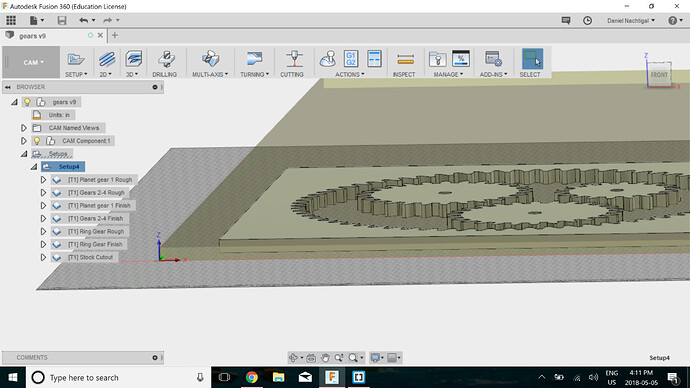This screenshot has height=388, width=690.
Task: Toggle visibility bulb of gears v9
Action: point(27,102)
